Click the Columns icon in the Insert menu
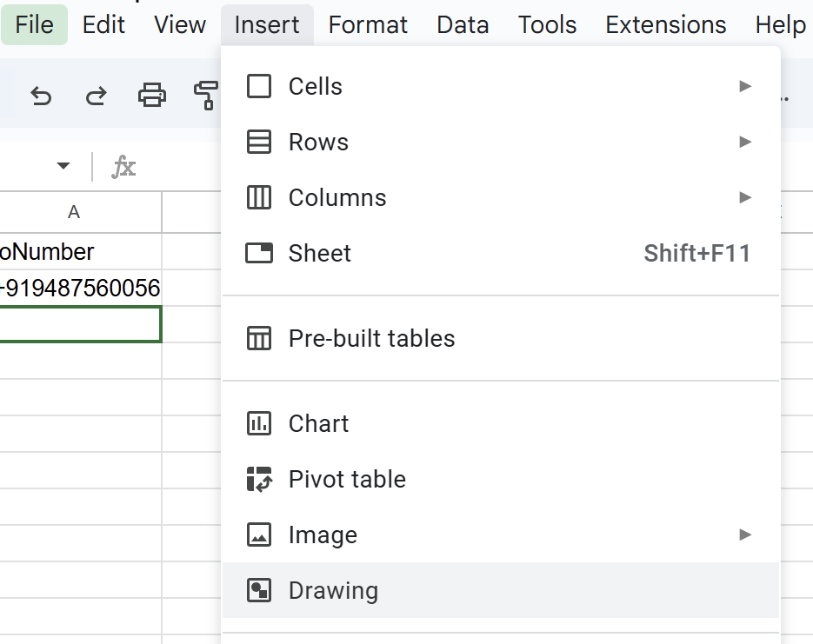This screenshot has height=644, width=813. 258,197
